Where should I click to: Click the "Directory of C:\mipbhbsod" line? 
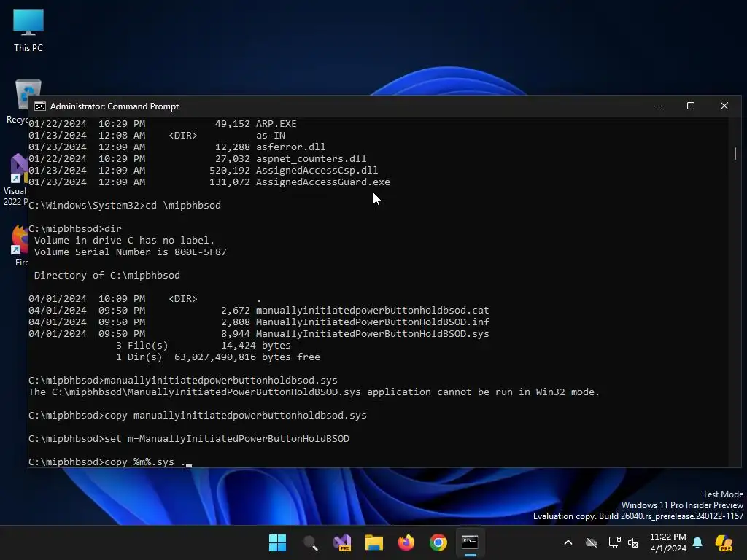[x=107, y=275]
